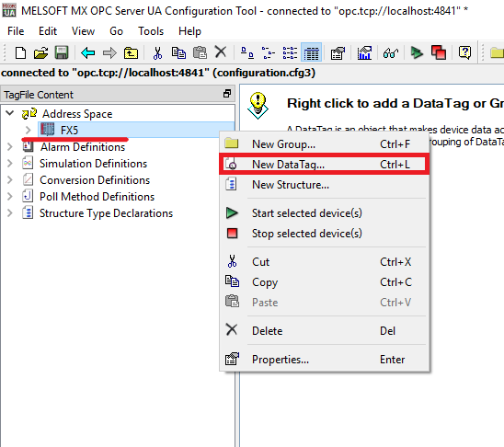This screenshot has width=504, height=447.
Task: Click the Help question mark icon
Action: [x=464, y=52]
